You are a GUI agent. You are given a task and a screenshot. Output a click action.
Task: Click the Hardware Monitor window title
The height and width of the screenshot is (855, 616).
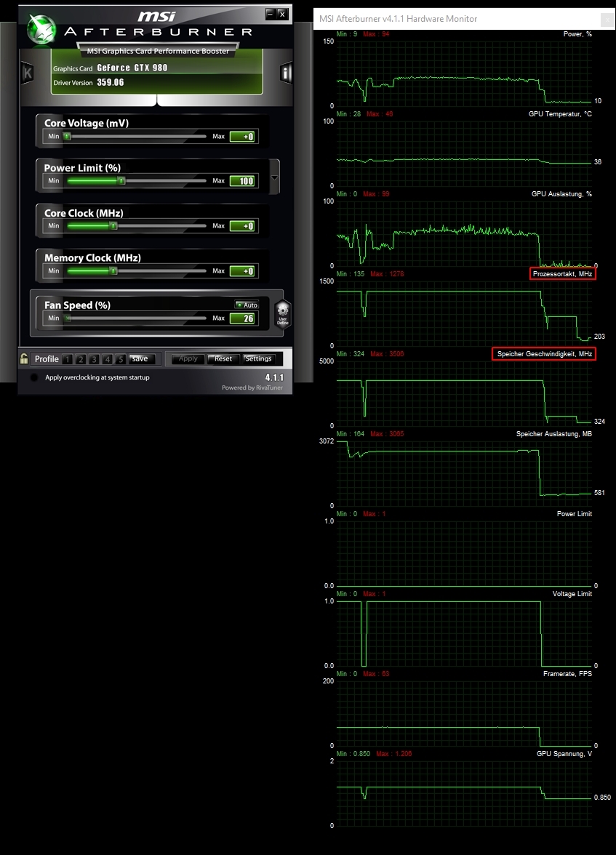(398, 19)
